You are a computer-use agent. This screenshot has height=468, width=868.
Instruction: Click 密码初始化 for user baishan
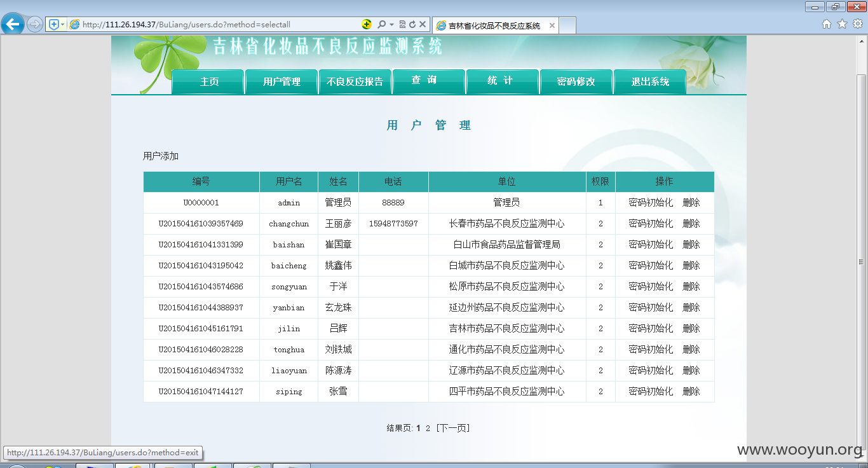pyautogui.click(x=651, y=245)
